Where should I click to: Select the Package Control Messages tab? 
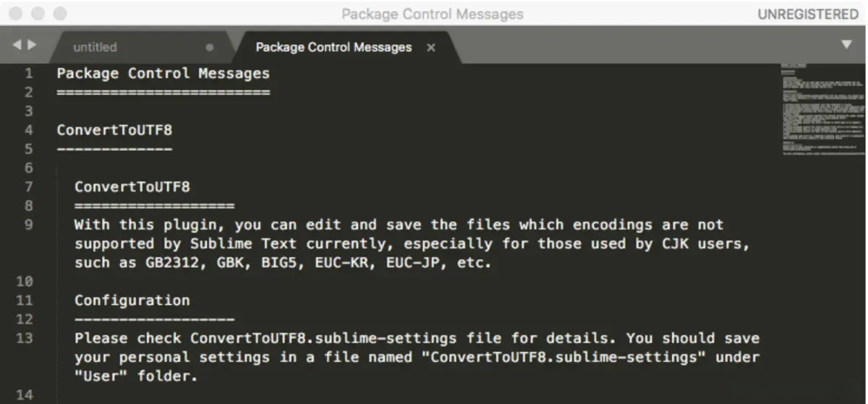pyautogui.click(x=333, y=48)
